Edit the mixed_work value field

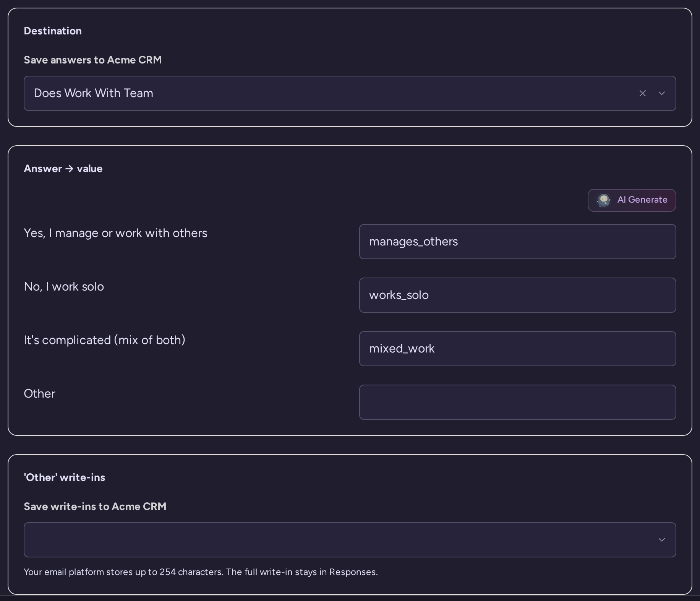(517, 349)
